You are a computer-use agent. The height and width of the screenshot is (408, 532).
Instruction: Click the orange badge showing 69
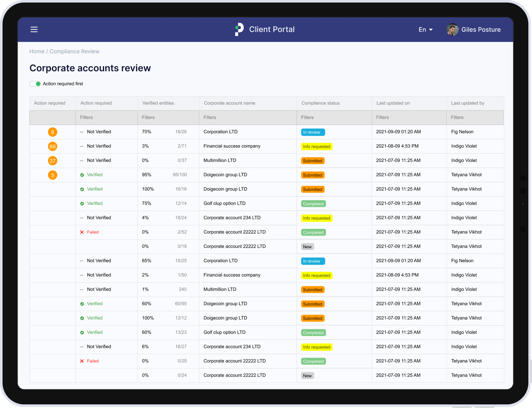(x=52, y=146)
